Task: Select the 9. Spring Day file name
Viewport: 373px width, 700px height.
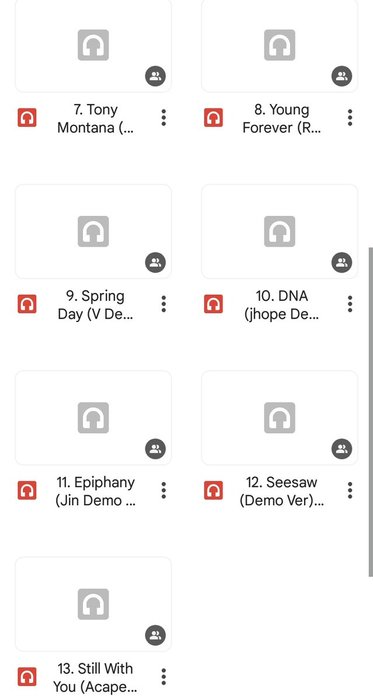Action: [x=95, y=305]
